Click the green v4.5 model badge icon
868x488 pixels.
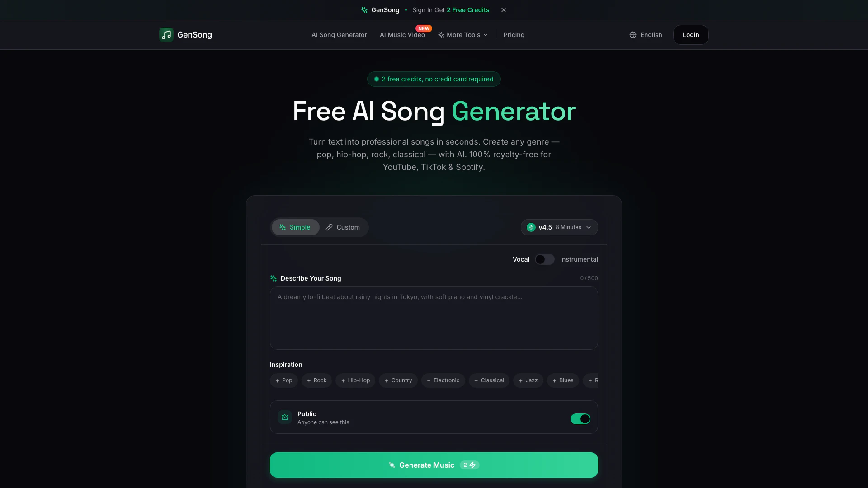(x=531, y=227)
